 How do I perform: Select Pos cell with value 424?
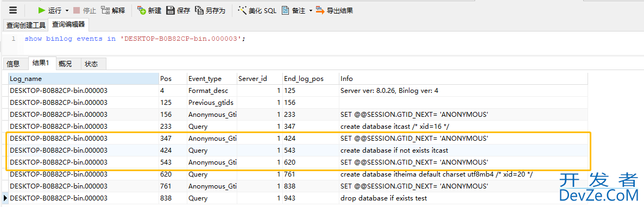[173, 150]
